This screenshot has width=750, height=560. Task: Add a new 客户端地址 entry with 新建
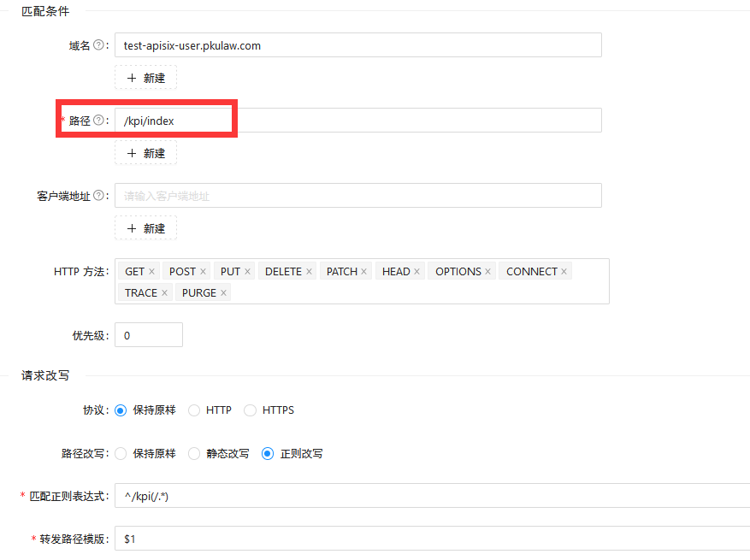click(x=146, y=228)
